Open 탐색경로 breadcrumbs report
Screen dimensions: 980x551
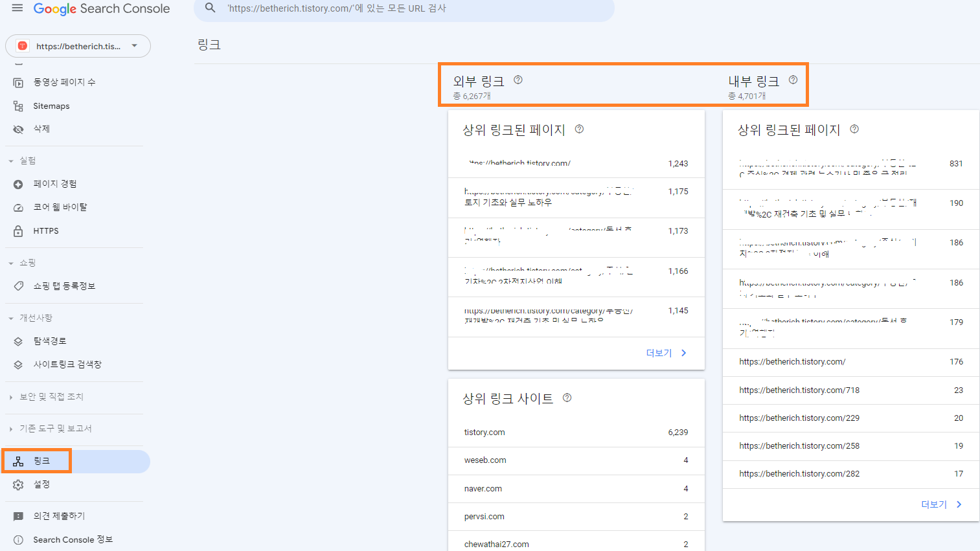pyautogui.click(x=50, y=341)
